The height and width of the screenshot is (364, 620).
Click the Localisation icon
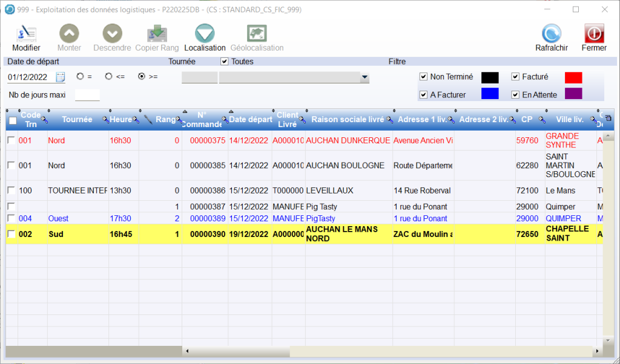click(205, 34)
